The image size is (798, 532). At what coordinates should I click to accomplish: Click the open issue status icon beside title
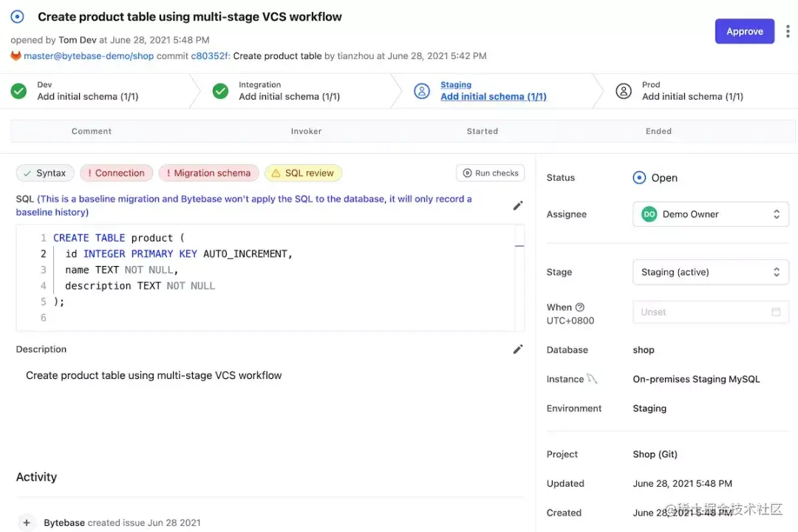pos(18,17)
